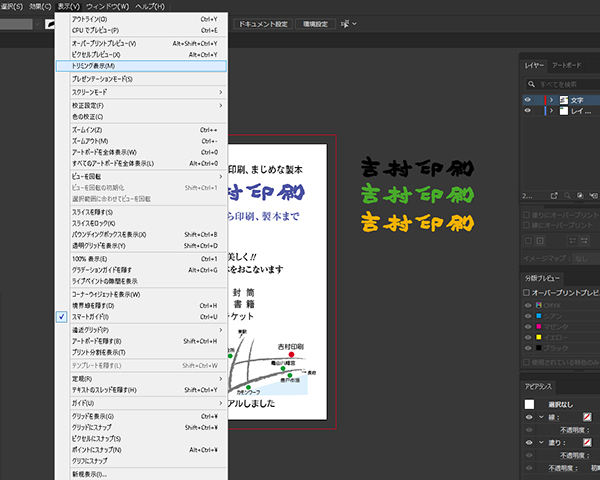This screenshot has height=480, width=600.
Task: Choose アートボードを全体表示(W) menu item
Action: coord(141,152)
